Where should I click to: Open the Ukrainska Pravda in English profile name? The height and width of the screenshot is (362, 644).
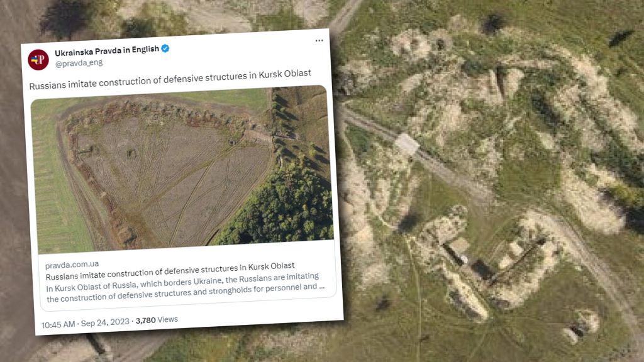(x=107, y=50)
